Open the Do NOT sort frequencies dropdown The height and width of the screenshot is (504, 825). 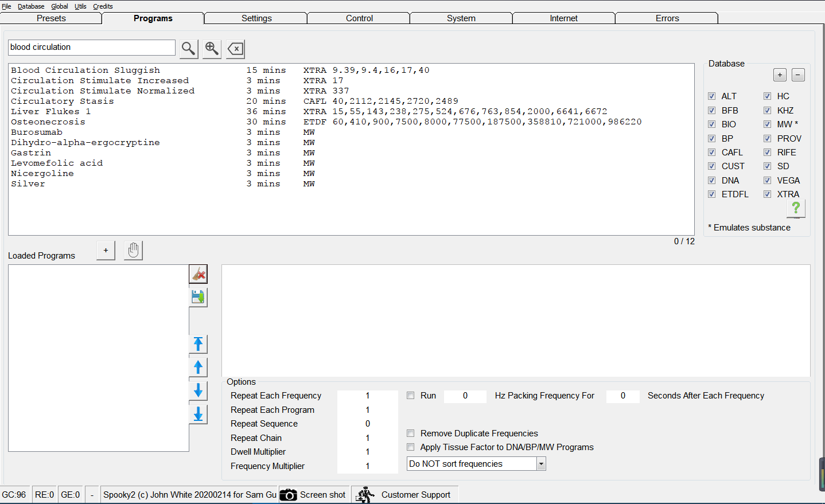pos(541,464)
